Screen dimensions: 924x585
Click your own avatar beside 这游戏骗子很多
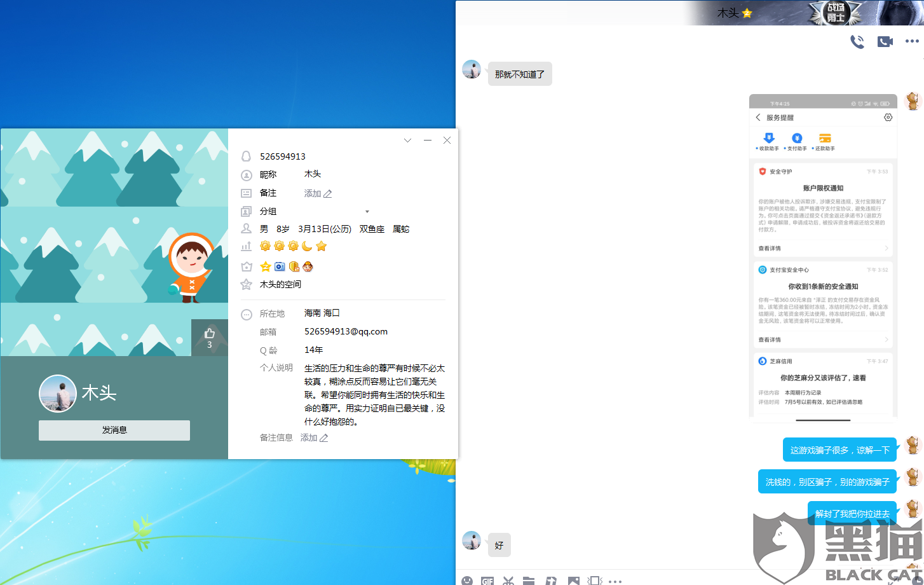[913, 446]
